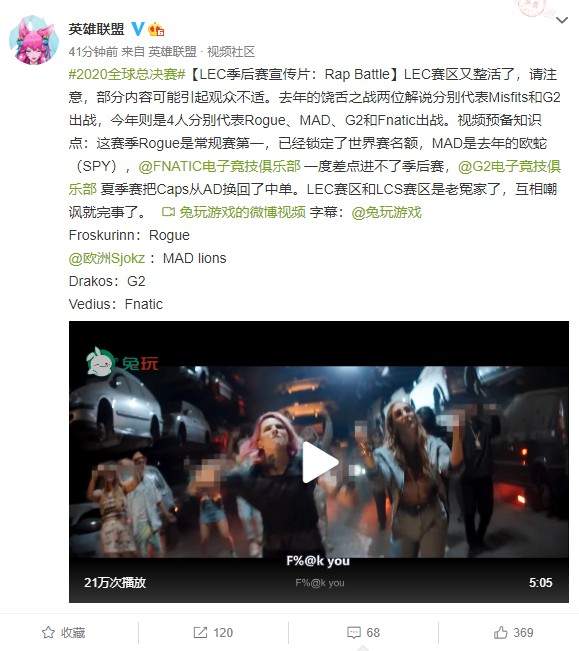Visit the @欧洲Sjokz mention
Image resolution: width=579 pixels, height=651 pixels.
[x=107, y=258]
